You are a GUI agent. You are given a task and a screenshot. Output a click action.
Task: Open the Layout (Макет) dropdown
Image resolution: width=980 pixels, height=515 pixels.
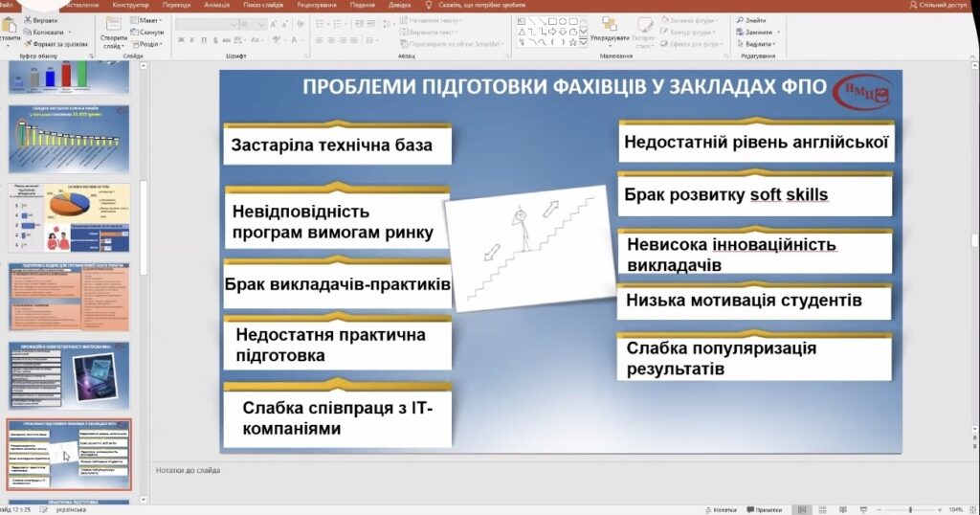point(148,20)
